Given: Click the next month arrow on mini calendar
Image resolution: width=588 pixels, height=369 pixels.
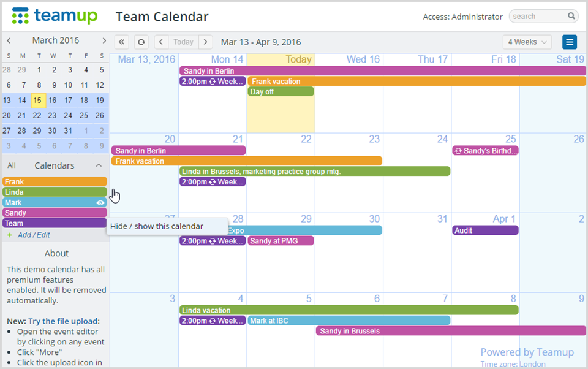Looking at the screenshot, I should point(103,40).
